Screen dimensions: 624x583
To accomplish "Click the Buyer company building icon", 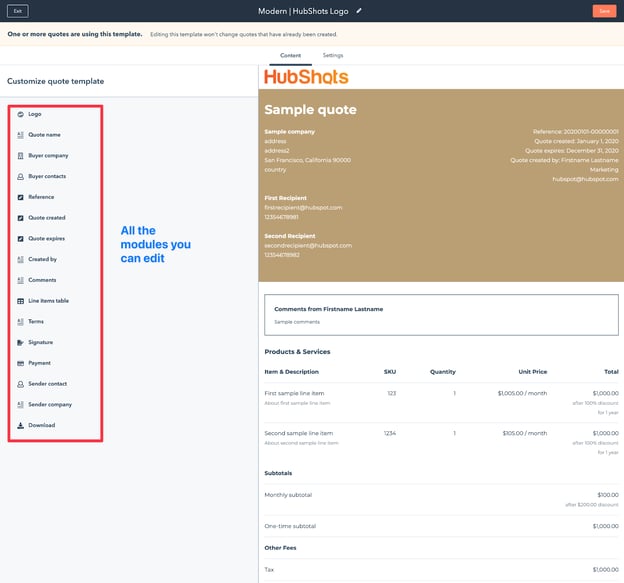I will click(21, 156).
